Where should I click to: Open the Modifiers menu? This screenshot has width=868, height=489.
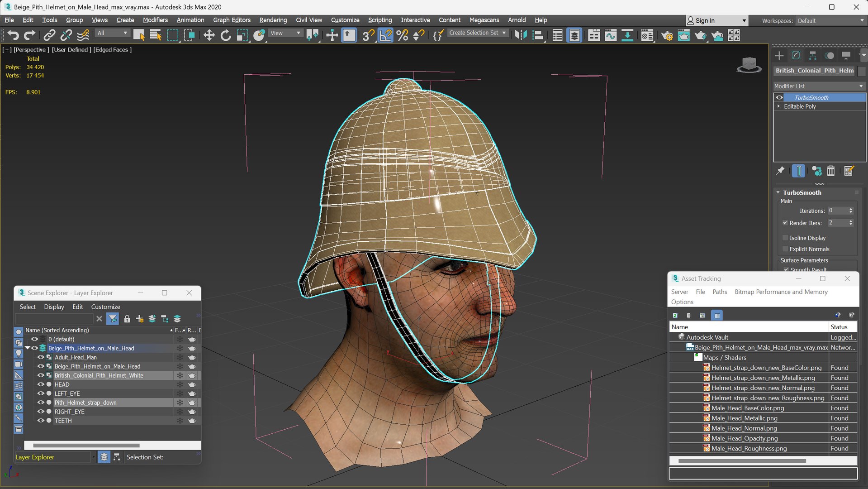point(155,20)
